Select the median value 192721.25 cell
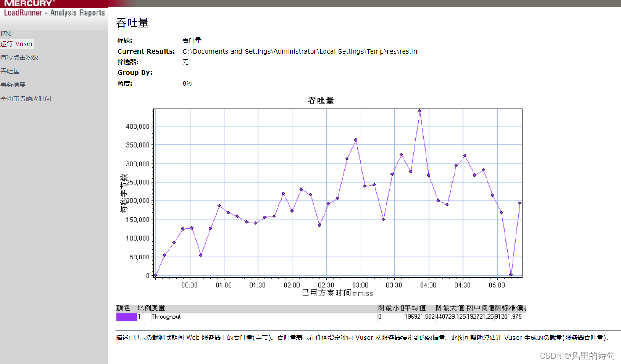The width and height of the screenshot is (621, 364). [x=480, y=317]
